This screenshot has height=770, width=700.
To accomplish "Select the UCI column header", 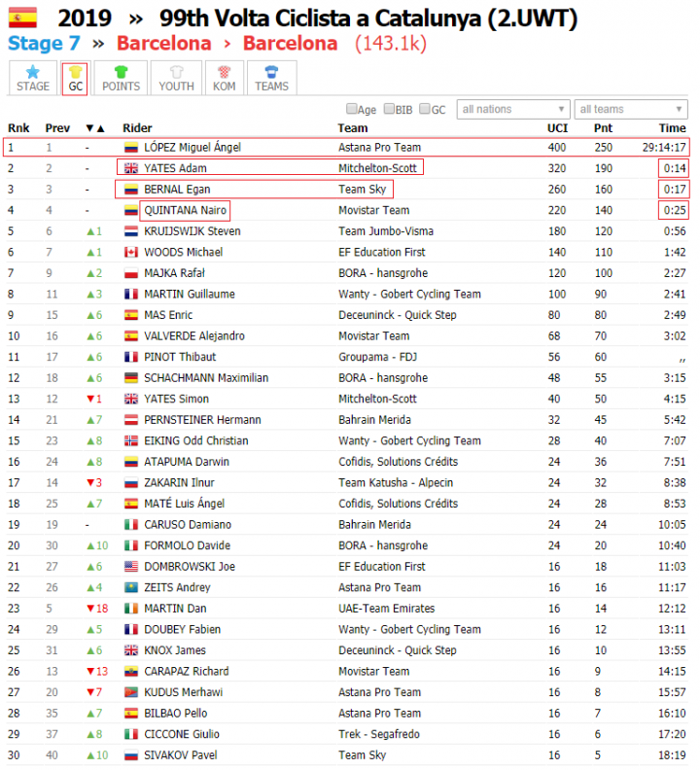I will [x=557, y=128].
